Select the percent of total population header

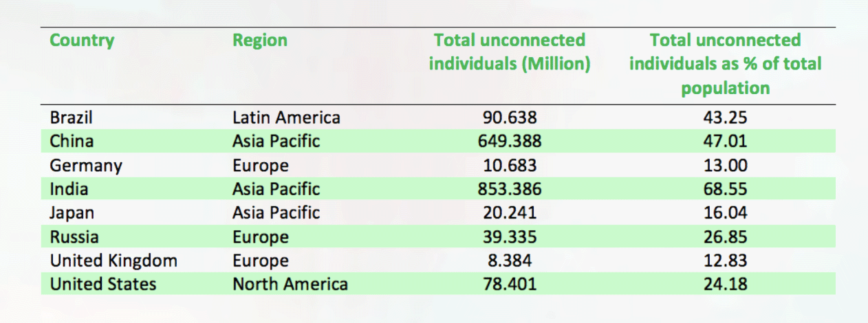point(725,64)
